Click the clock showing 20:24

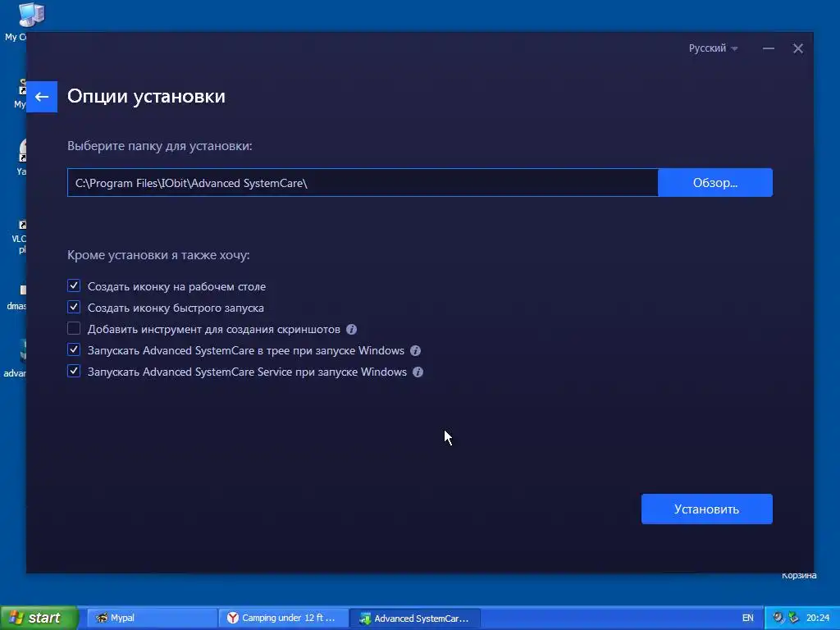(x=818, y=618)
